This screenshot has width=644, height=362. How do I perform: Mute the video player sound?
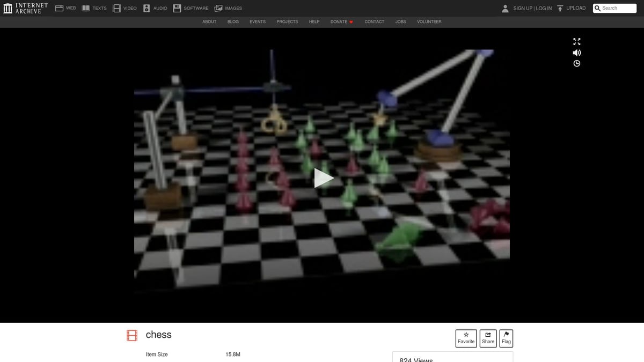[x=577, y=53]
